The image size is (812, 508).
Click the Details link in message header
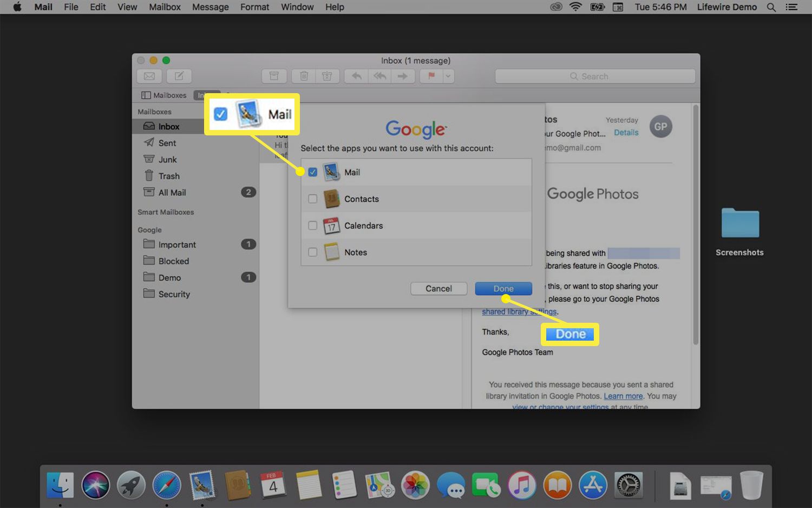(626, 133)
